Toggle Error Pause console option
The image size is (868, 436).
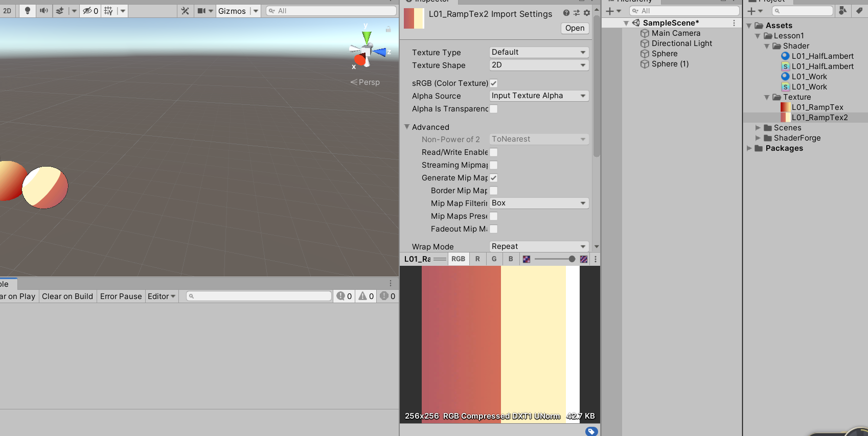pyautogui.click(x=121, y=296)
